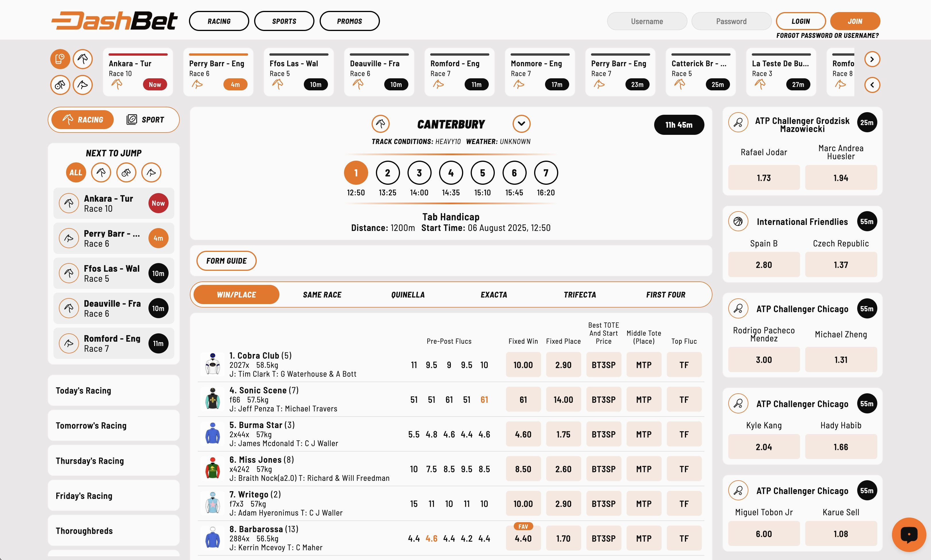Click the harness icon under Next to Jump

click(126, 172)
